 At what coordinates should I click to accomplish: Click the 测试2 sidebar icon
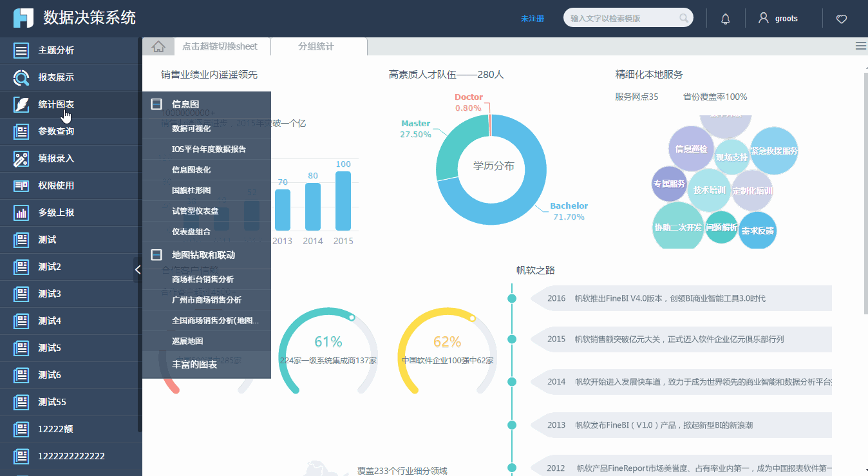click(21, 267)
